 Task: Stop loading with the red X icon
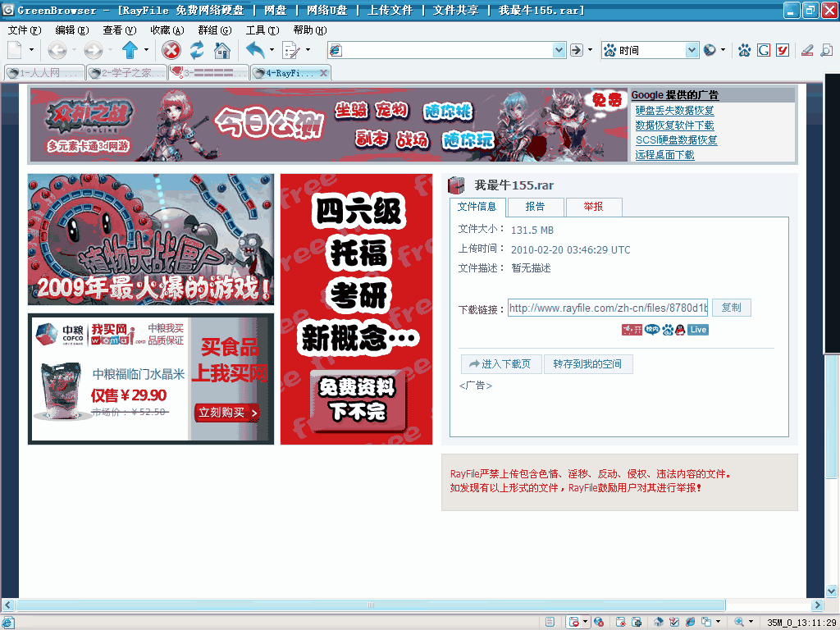coord(171,50)
